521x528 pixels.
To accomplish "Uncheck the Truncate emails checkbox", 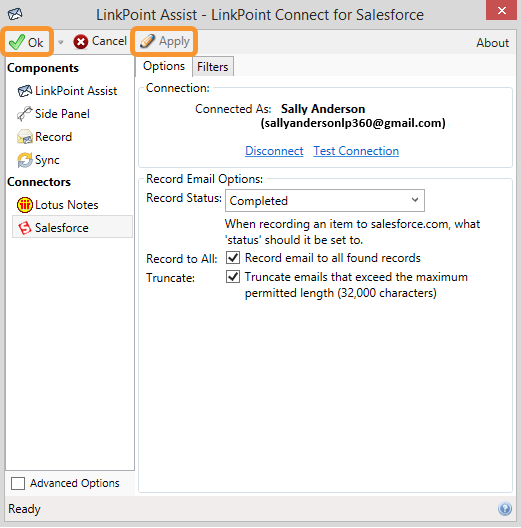I will click(233, 277).
